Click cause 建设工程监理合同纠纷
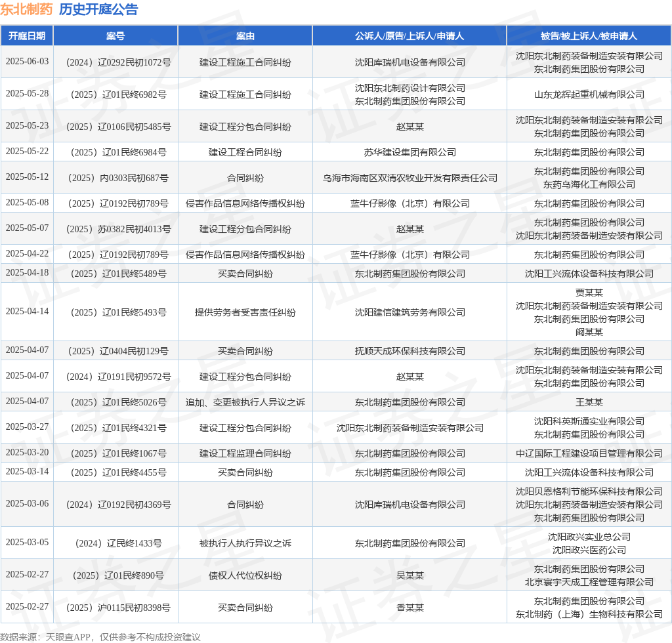 click(x=245, y=453)
